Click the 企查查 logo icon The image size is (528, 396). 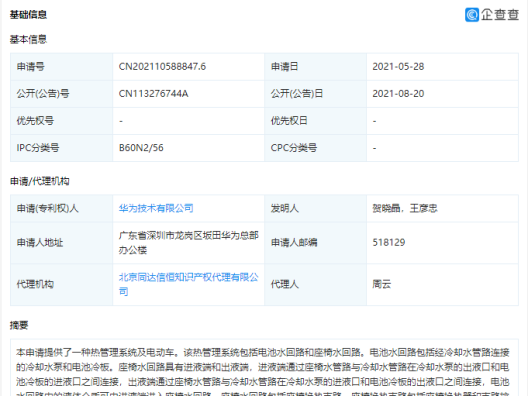click(x=472, y=15)
